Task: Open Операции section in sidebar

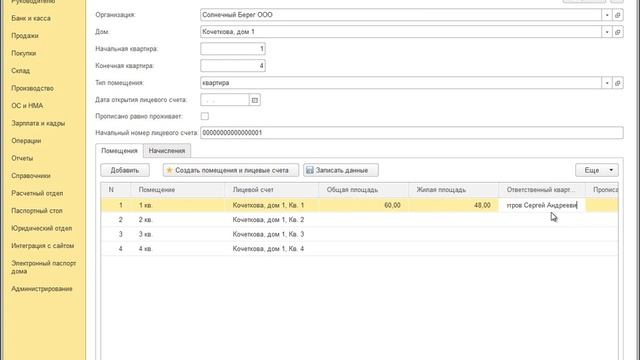Action: coord(26,141)
